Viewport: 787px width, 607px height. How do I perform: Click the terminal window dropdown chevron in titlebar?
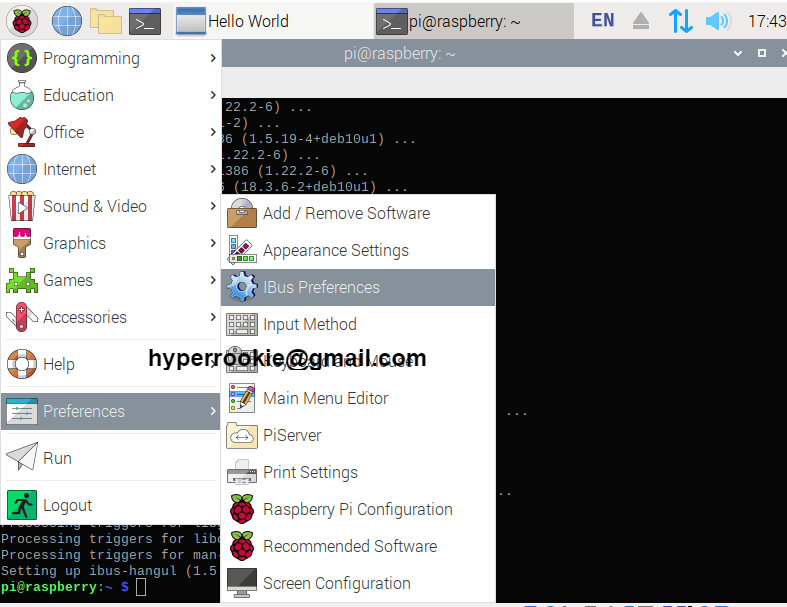tap(738, 53)
